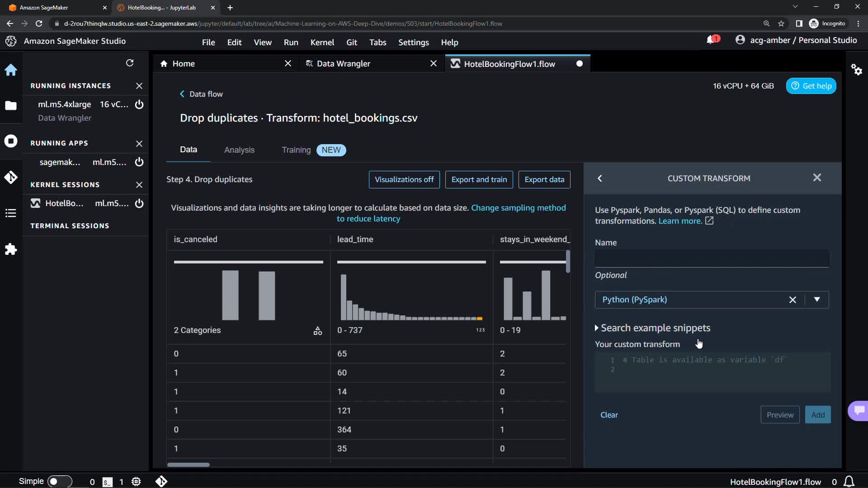Image resolution: width=868 pixels, height=488 pixels.
Task: Open the property inspector gears icon
Action: pos(856,70)
